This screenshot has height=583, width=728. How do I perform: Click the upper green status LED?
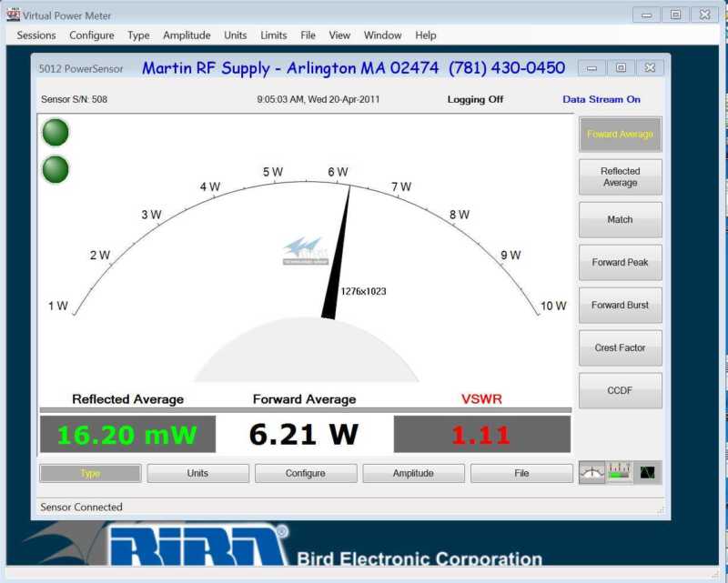coord(56,133)
